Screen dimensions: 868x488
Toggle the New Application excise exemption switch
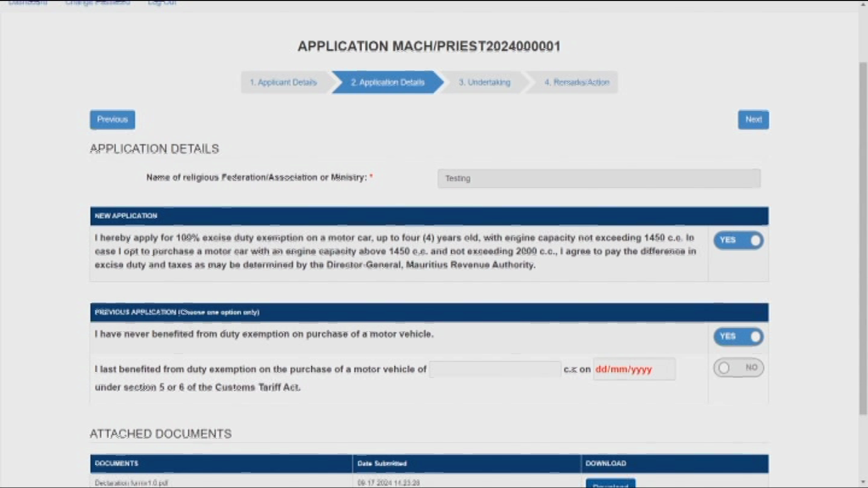(737, 241)
